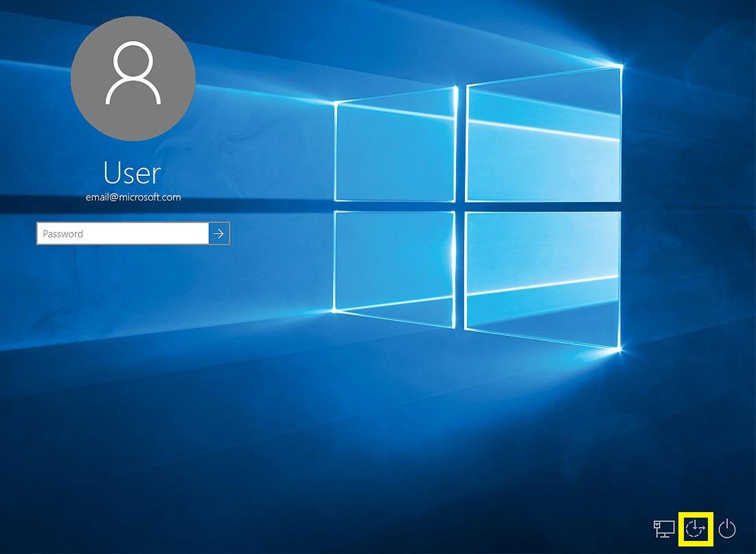Submit password with the arrow button
Viewport: 756px width, 554px height.
click(x=219, y=233)
